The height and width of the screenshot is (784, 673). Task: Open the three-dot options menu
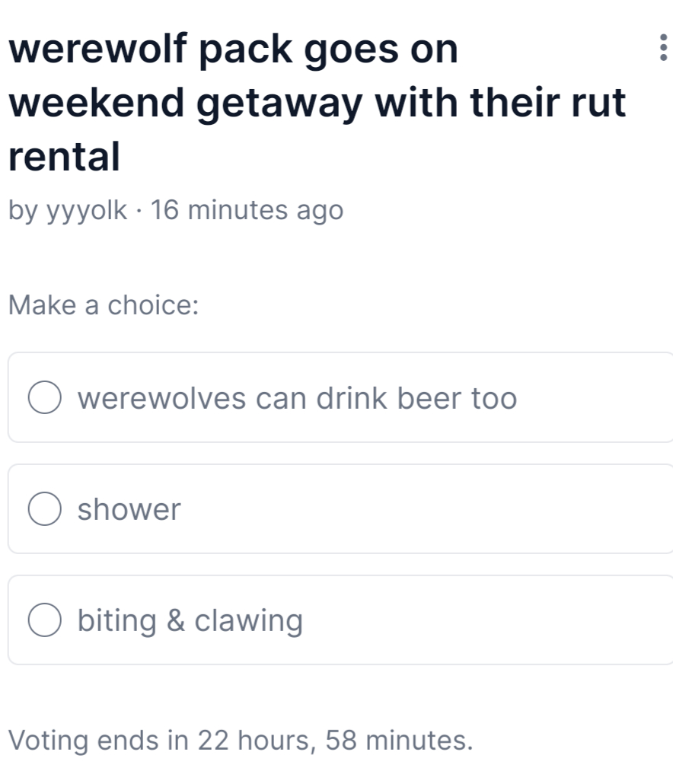(x=662, y=47)
